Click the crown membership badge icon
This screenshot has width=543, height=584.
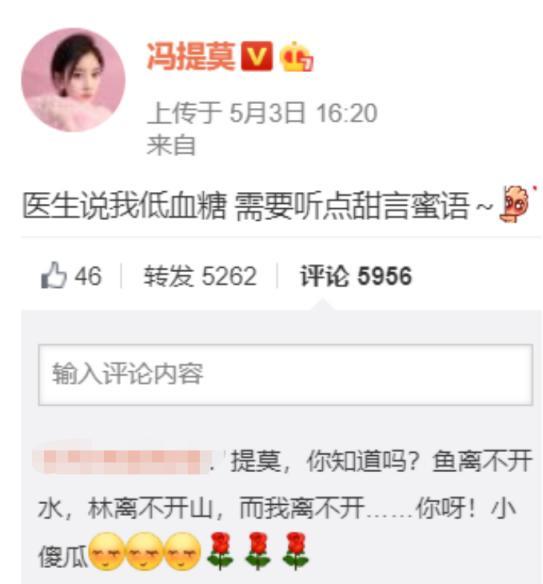296,57
